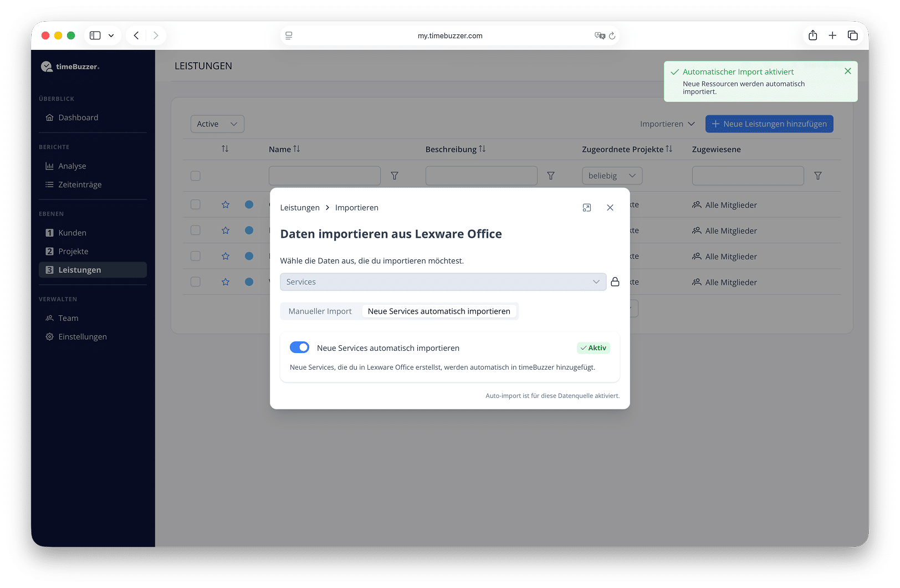The width and height of the screenshot is (900, 588).
Task: Click the lock icon beside Services
Action: click(x=615, y=282)
